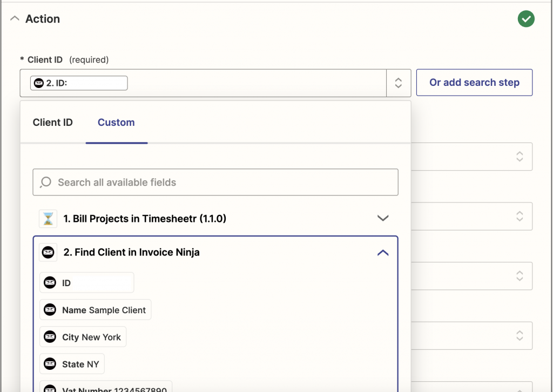Select the '2. ID:' pill in Client ID field

[79, 83]
